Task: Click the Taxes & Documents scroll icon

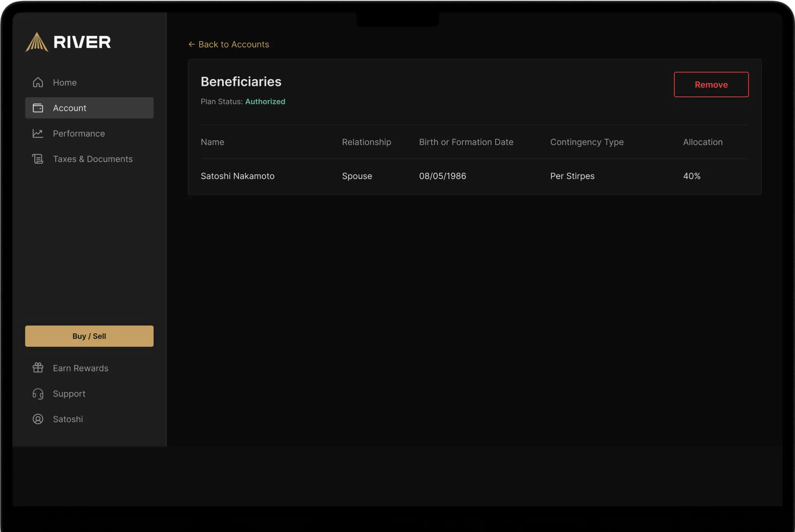Action: (x=38, y=159)
